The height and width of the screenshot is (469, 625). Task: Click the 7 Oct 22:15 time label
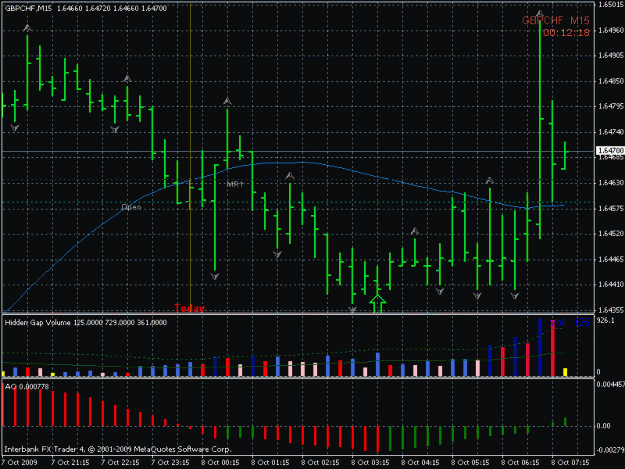120,462
